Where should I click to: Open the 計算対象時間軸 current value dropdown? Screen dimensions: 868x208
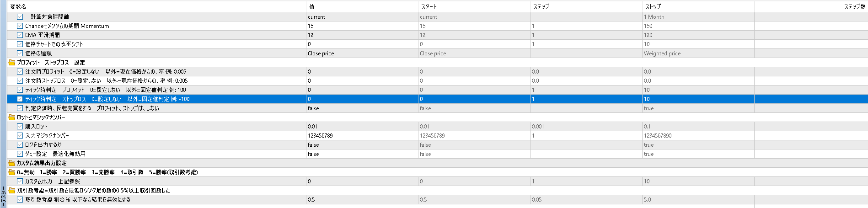click(x=362, y=17)
